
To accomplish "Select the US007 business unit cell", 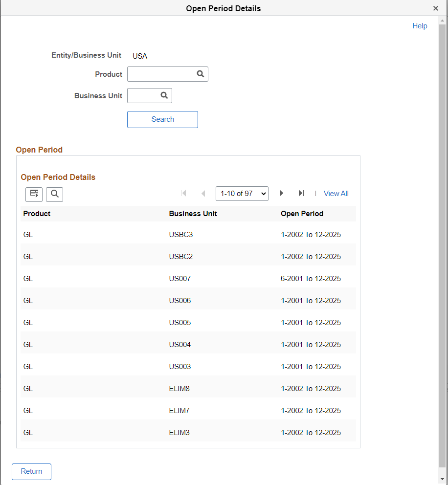I will [x=180, y=279].
